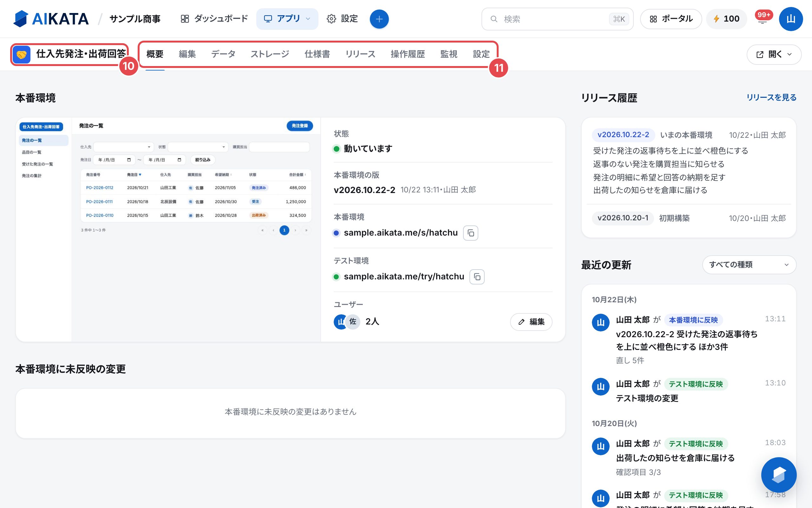Click the 出荷したの知らせを倉庫に届ける update entry
The width and height of the screenshot is (812, 508).
(x=675, y=458)
